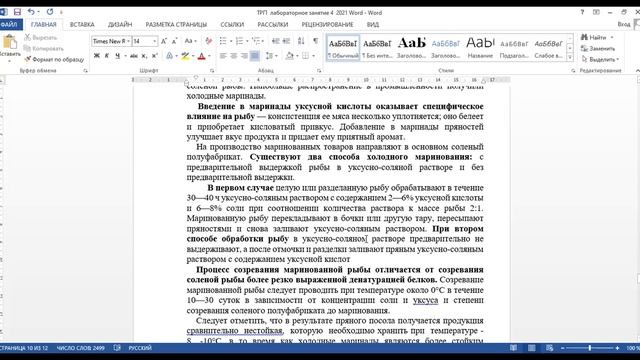This screenshot has width=640, height=360.
Task: Open the Выделить (Select) dropdown
Action: point(600,60)
